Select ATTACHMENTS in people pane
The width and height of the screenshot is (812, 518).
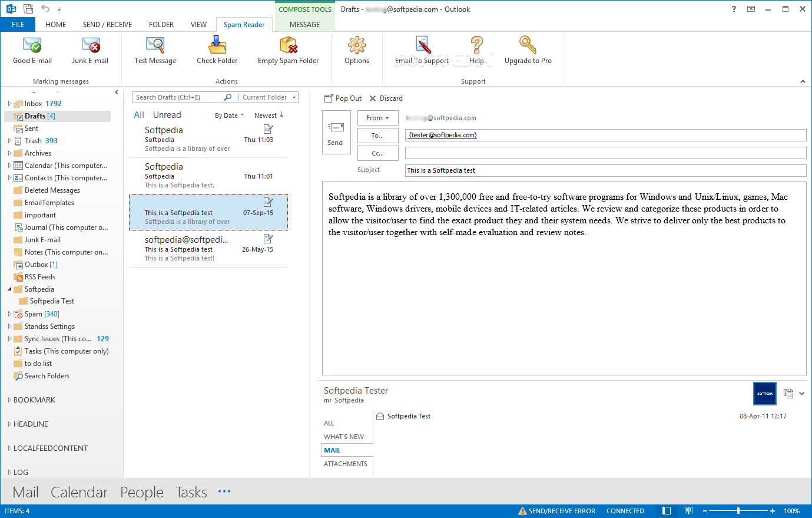pyautogui.click(x=346, y=464)
